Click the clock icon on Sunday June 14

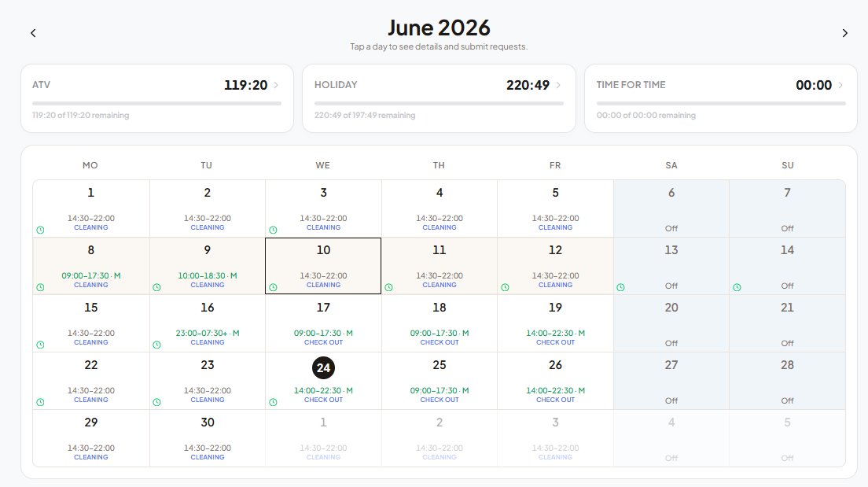(737, 287)
